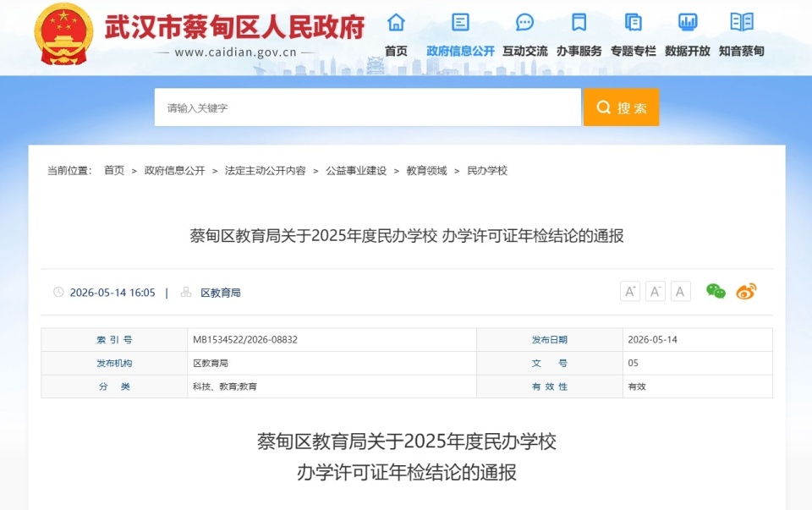812x510 pixels.
Task: Go to 法定主动公开内容 breadcrumb link
Action: 265,170
